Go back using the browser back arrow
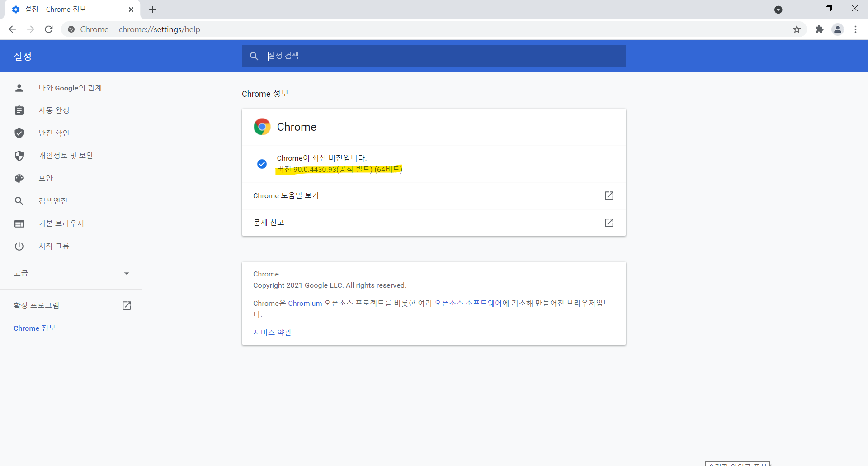The height and width of the screenshot is (466, 868). (12, 29)
